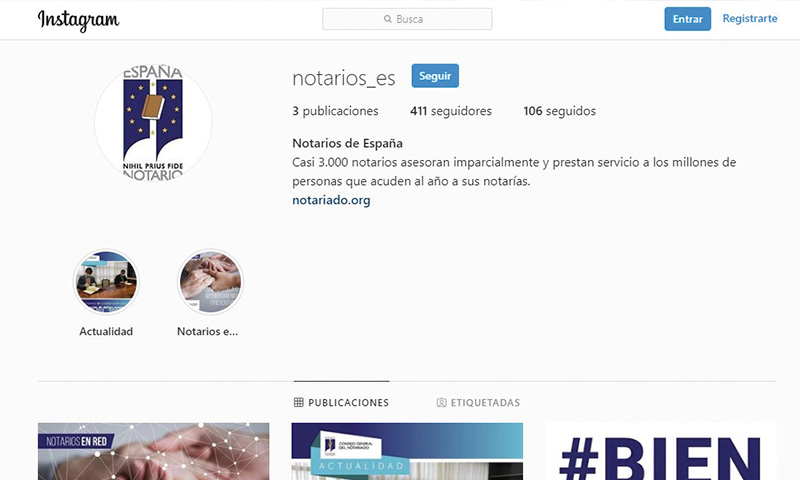Viewport: 800px width, 480px height.
Task: Open the notariado.org website link
Action: [x=331, y=200]
